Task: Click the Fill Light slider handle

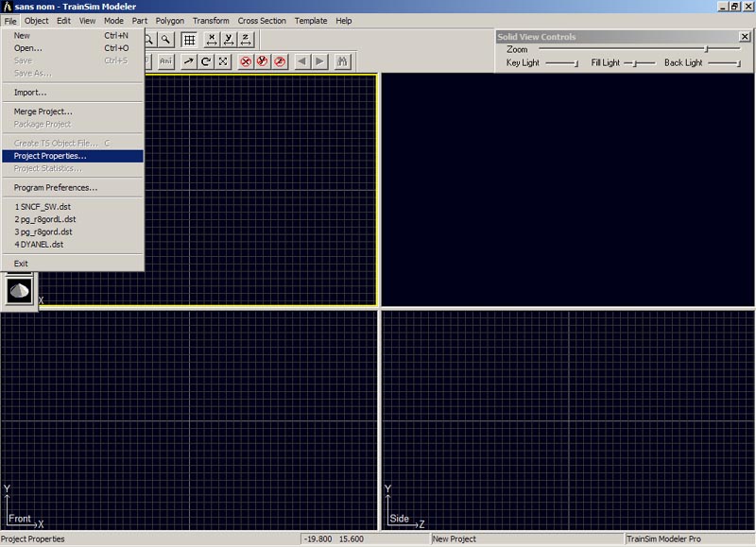Action: pos(636,63)
